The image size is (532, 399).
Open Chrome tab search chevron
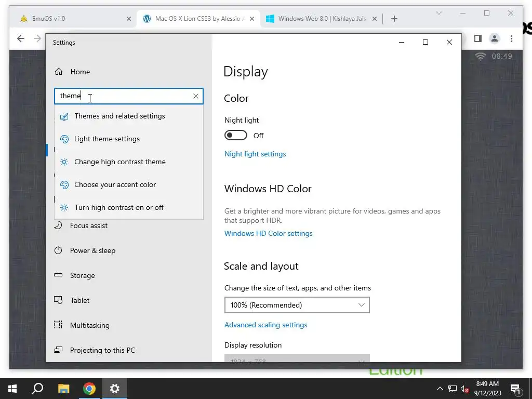point(438,13)
